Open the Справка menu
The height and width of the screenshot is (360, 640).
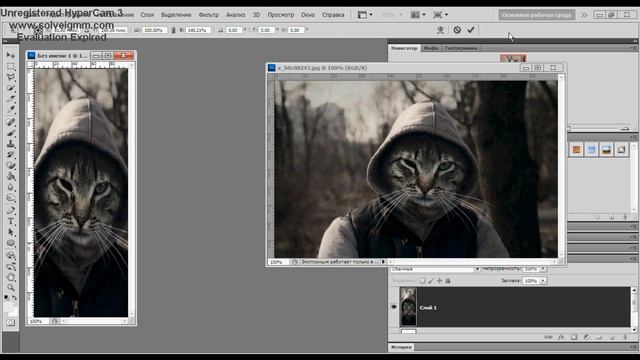pos(333,15)
